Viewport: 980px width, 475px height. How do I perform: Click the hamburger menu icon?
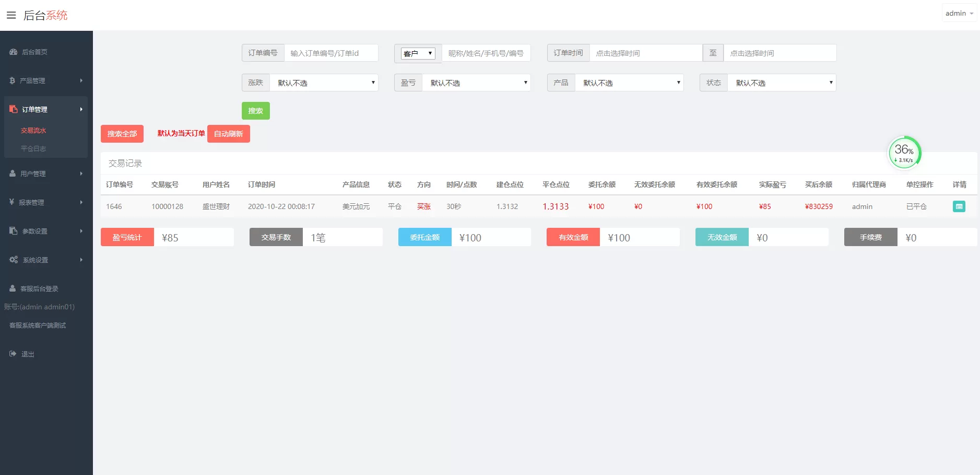coord(11,15)
